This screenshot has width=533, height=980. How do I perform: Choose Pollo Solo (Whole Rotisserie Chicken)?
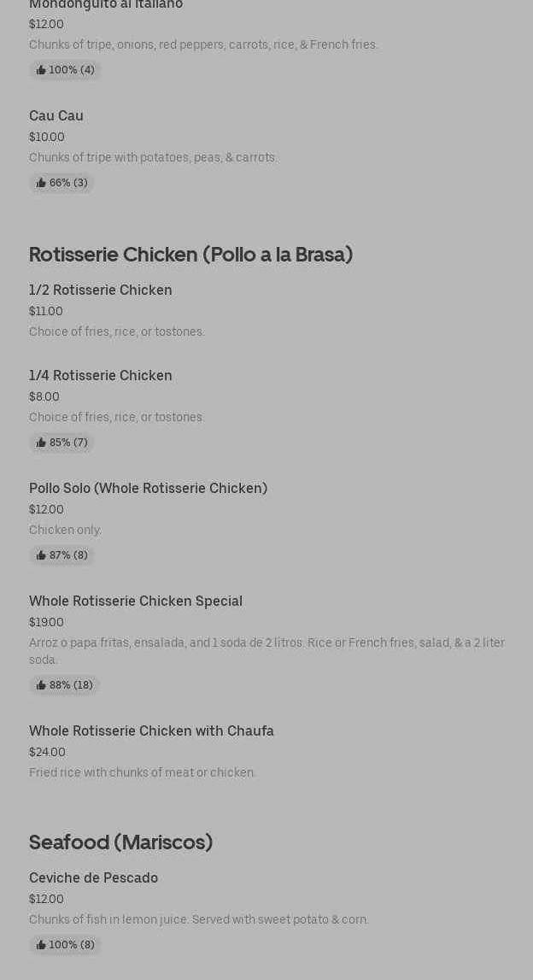148,488
